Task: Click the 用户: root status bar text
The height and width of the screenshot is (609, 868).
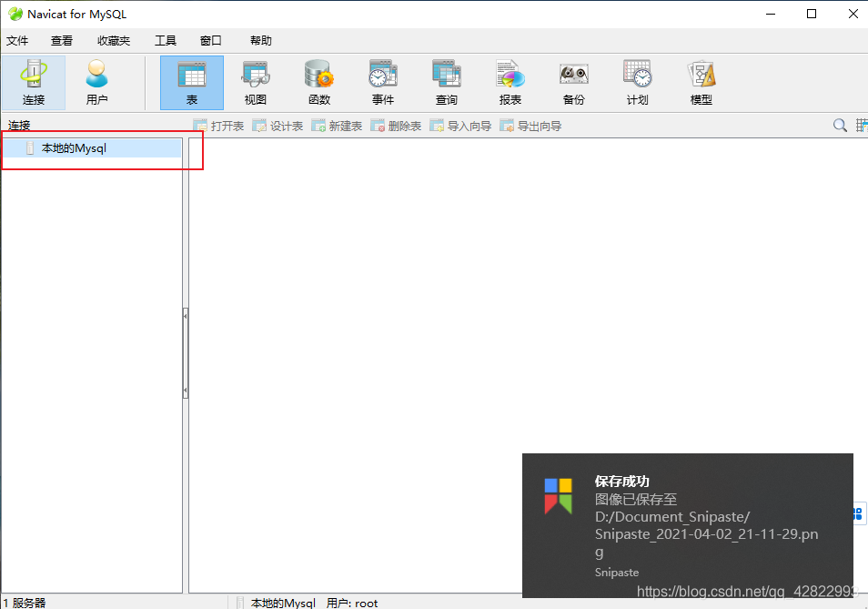Action: point(352,603)
